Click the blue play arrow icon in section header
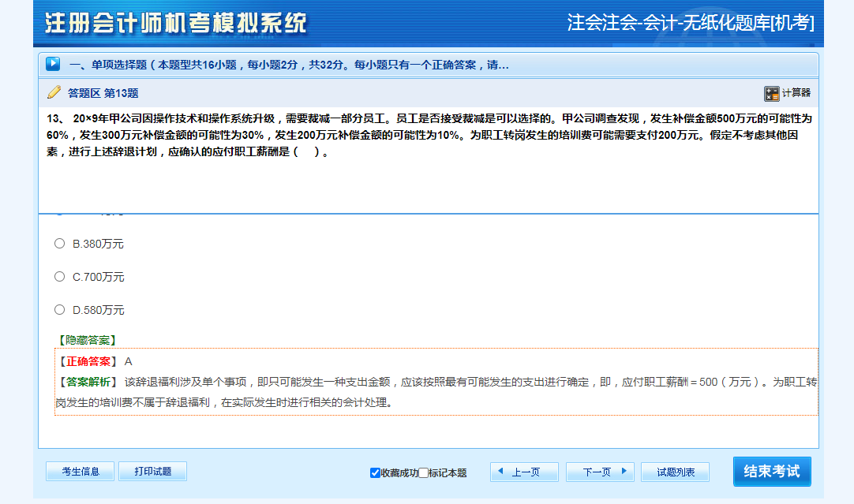Viewport: 854px width, 504px height. pos(53,64)
